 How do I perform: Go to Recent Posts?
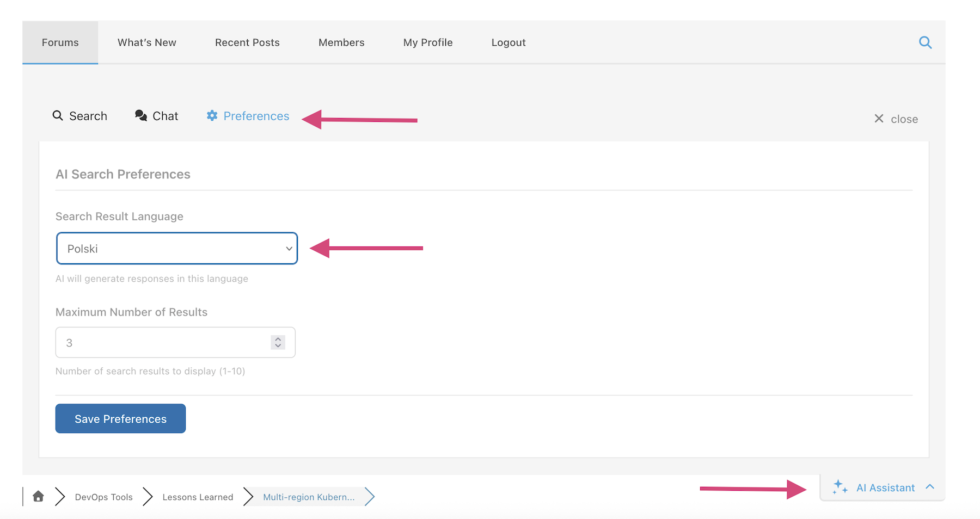(x=247, y=42)
